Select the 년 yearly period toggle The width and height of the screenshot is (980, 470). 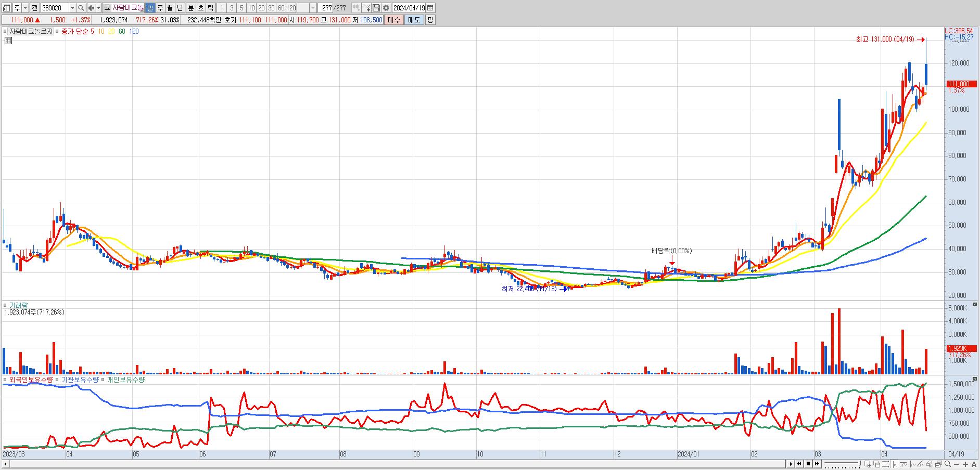pos(180,8)
